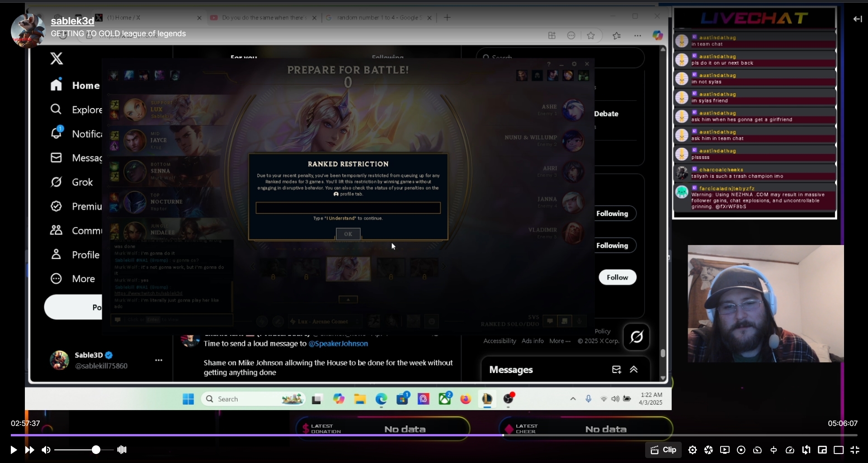Open the Ads info footer link
This screenshot has width=868, height=463.
point(533,341)
